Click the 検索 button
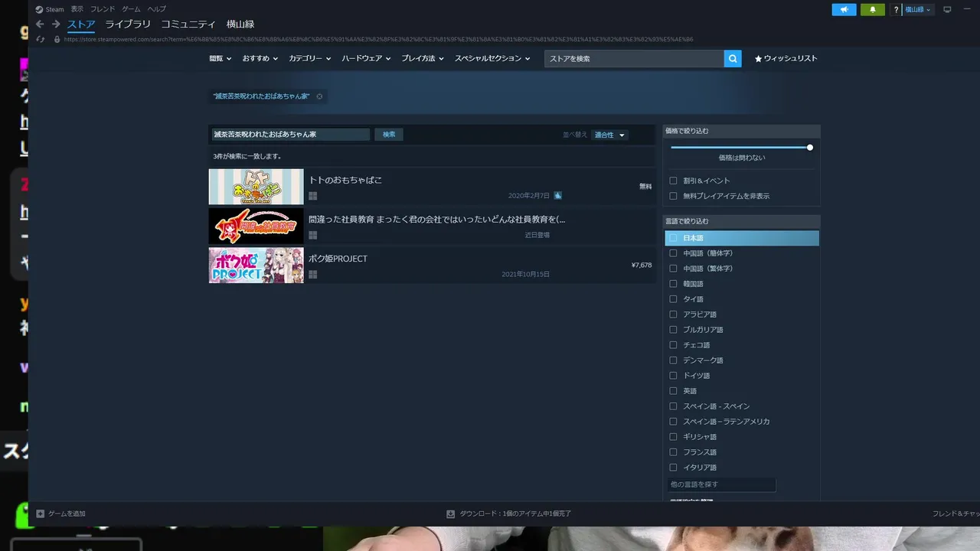 pyautogui.click(x=389, y=135)
